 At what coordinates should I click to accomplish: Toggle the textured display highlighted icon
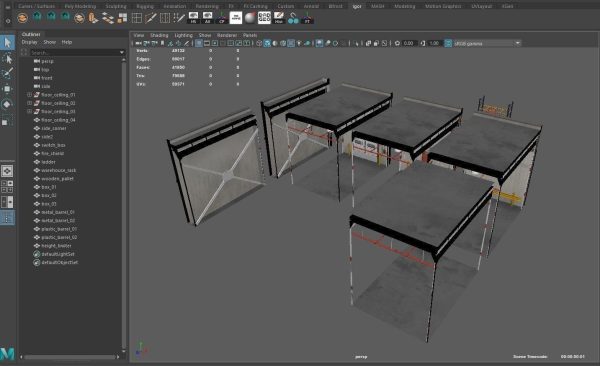click(x=291, y=43)
